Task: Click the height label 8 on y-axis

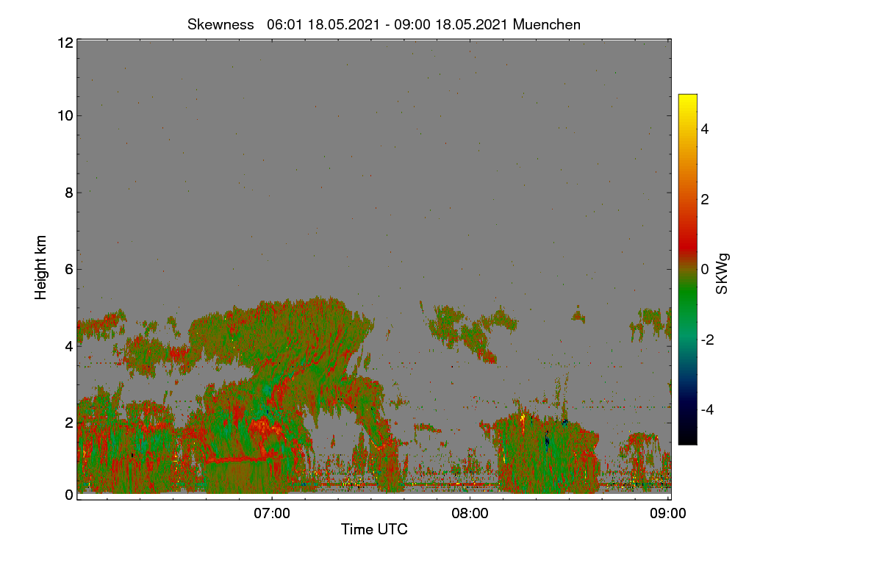Action: 68,193
